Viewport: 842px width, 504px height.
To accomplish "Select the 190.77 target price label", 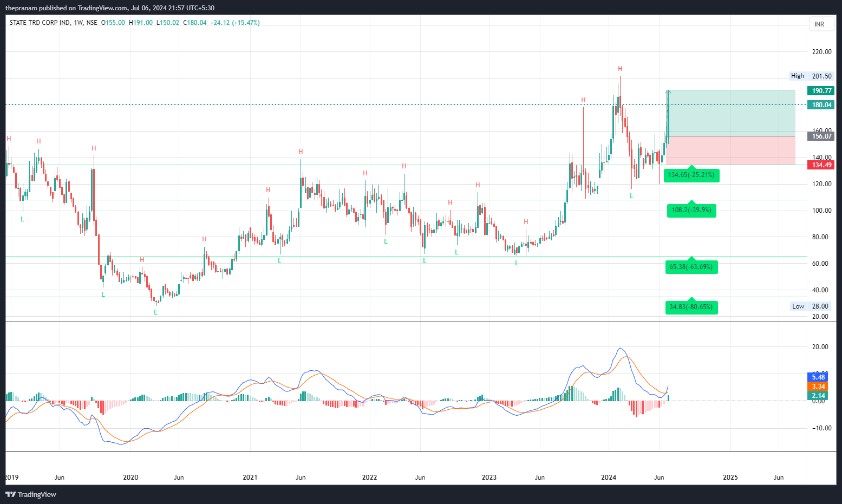I will pyautogui.click(x=821, y=91).
